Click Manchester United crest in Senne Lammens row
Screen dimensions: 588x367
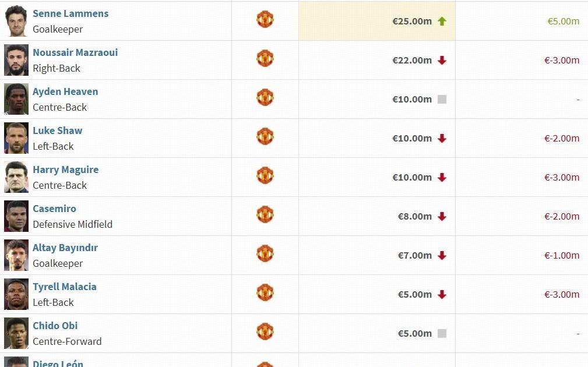[265, 19]
